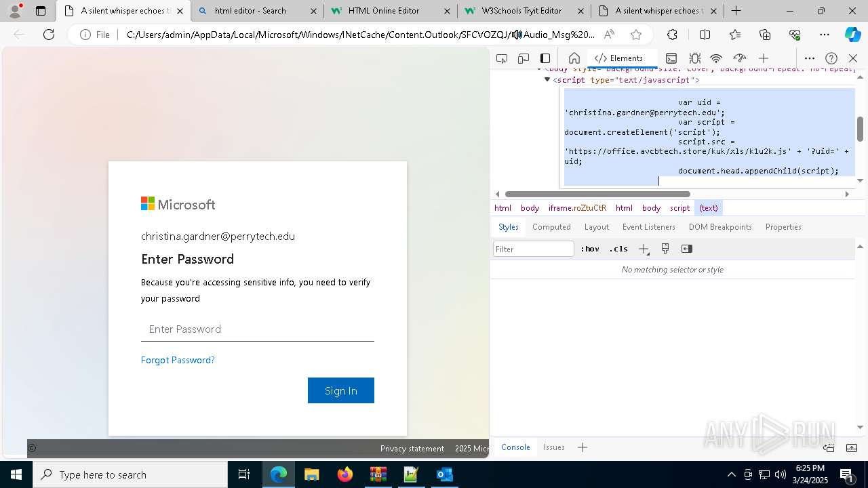
Task: Toggle device emulation icon in DevTools
Action: tap(524, 58)
